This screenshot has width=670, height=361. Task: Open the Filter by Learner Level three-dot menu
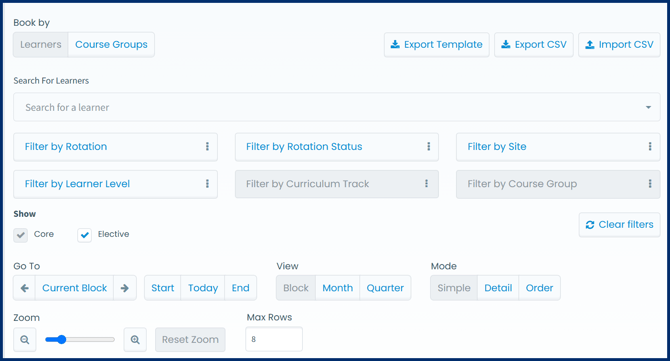click(207, 184)
